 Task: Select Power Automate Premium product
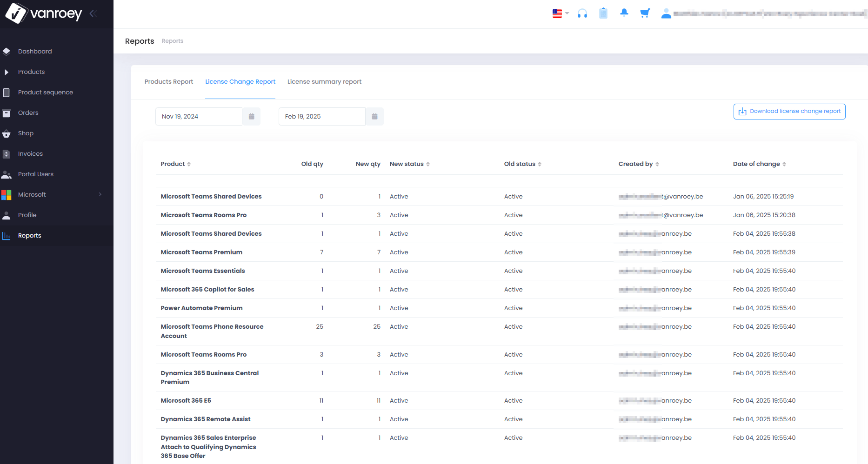click(201, 308)
